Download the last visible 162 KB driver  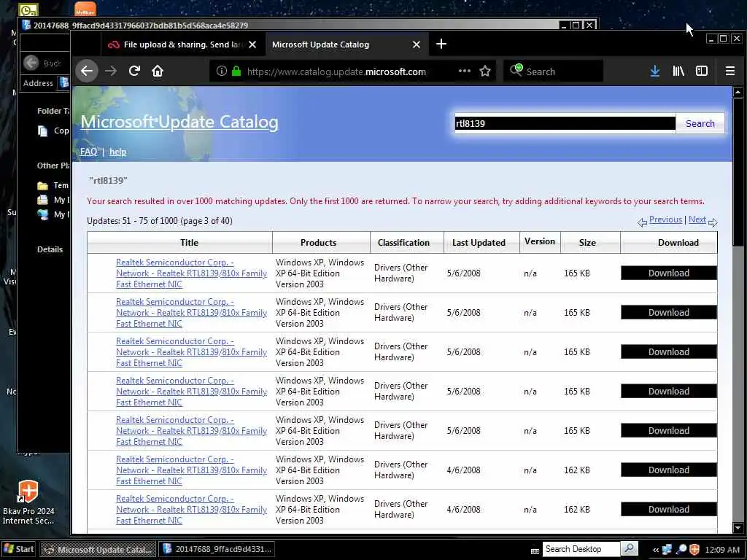[669, 510]
